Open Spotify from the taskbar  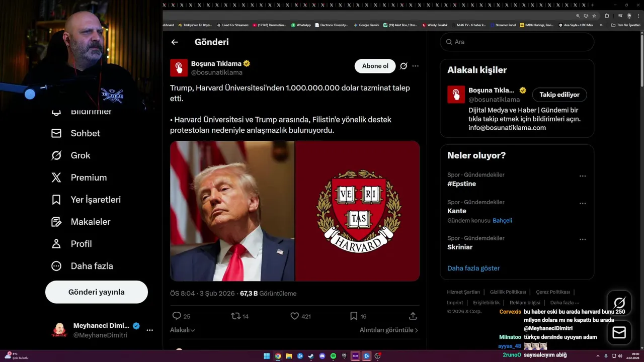333,356
